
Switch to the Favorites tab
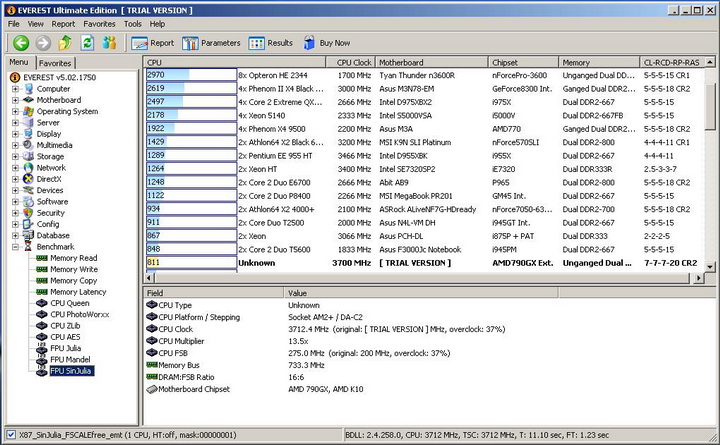tap(55, 63)
